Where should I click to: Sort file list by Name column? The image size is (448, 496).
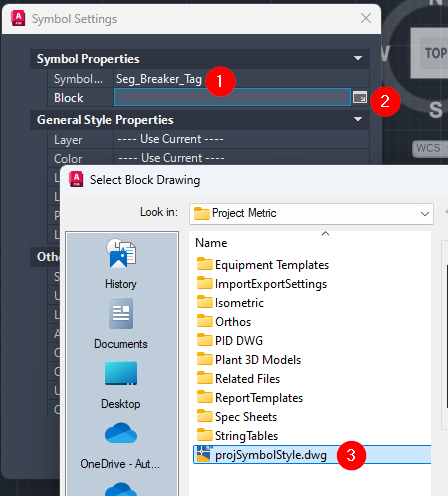pos(211,243)
